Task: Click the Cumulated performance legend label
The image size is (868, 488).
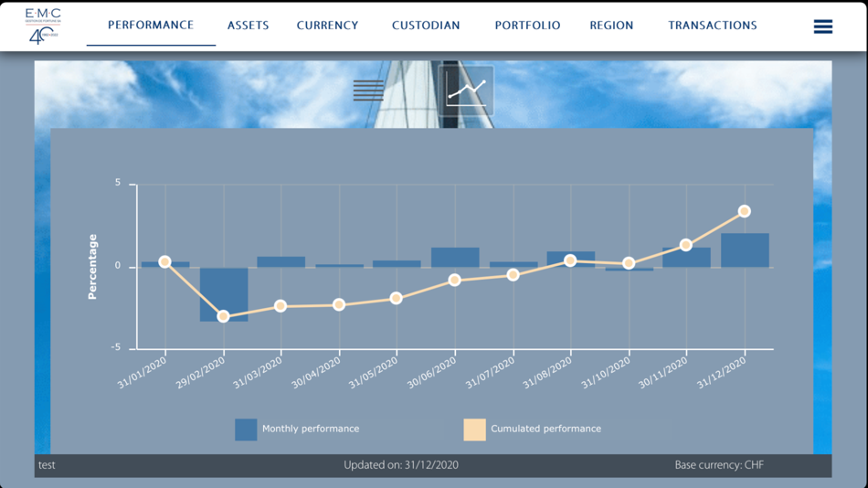Action: tap(545, 429)
